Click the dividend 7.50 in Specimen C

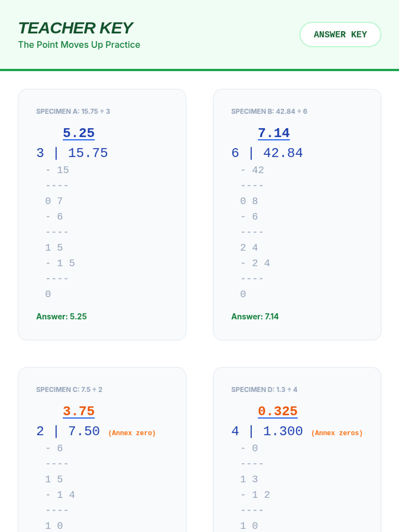tap(84, 431)
